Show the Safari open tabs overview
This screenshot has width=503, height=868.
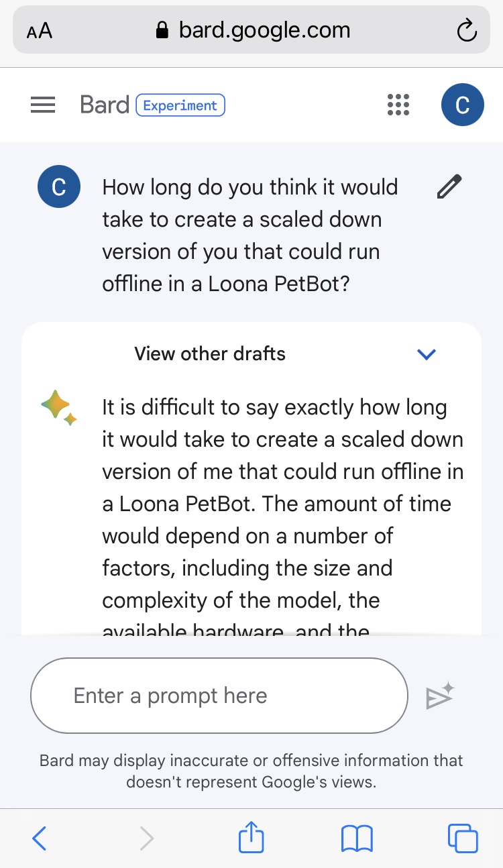pyautogui.click(x=462, y=838)
